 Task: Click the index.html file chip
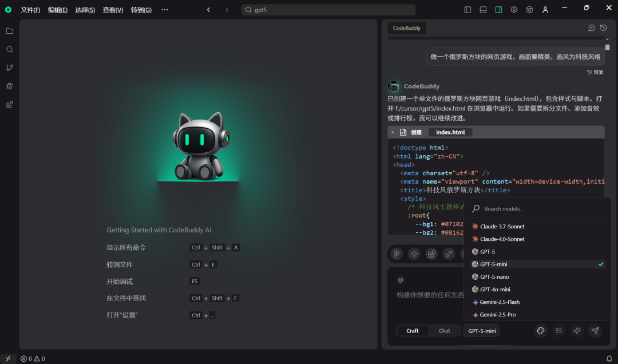pos(450,132)
